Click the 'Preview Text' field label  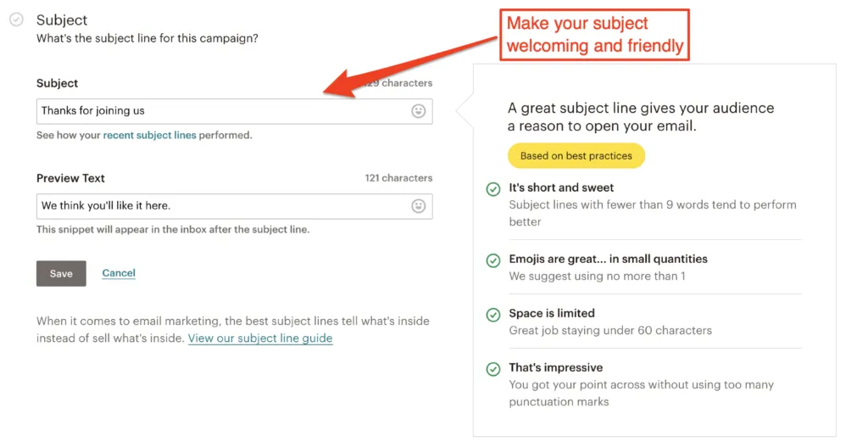click(x=70, y=178)
